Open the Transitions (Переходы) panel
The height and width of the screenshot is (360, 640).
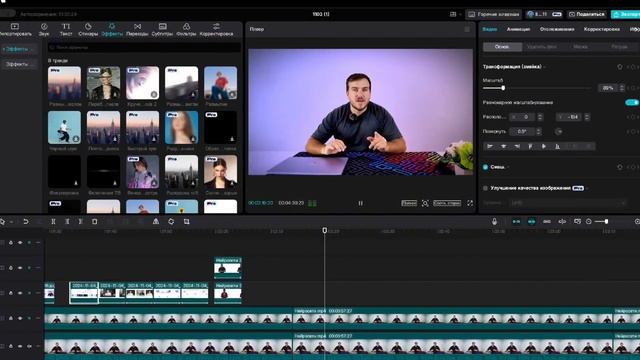(x=137, y=30)
